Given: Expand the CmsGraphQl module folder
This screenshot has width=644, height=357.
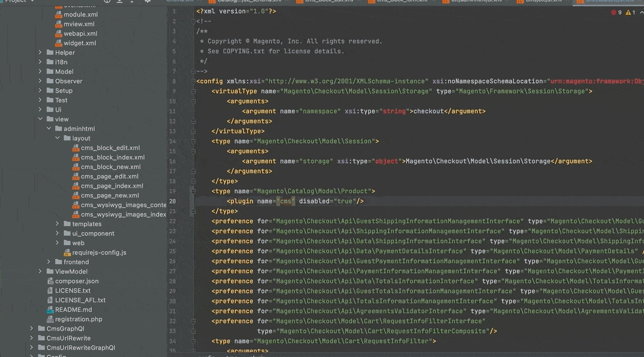Looking at the screenshot, I should point(31,329).
